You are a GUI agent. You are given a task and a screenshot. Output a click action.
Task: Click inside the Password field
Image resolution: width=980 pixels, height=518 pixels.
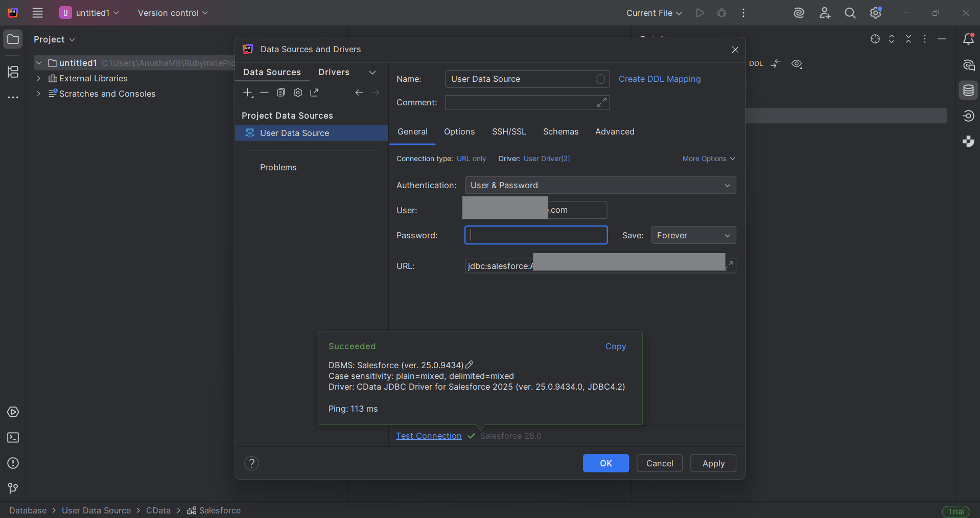coord(535,235)
